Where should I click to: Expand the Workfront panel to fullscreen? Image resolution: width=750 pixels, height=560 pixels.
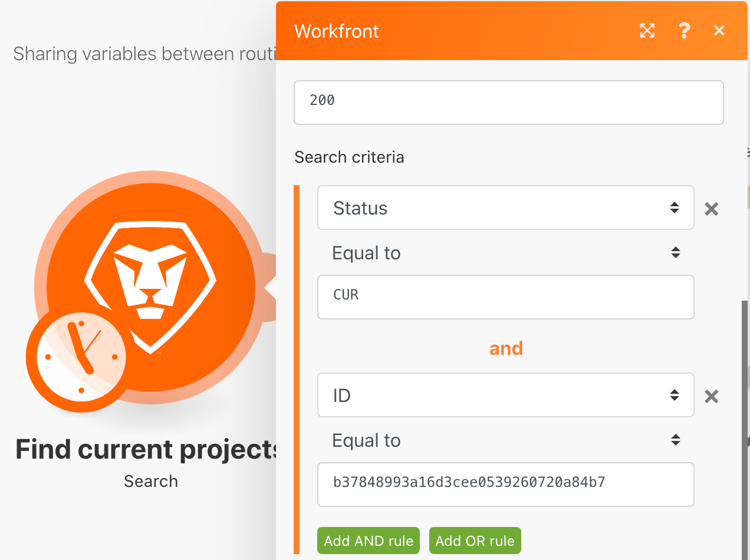(x=647, y=31)
